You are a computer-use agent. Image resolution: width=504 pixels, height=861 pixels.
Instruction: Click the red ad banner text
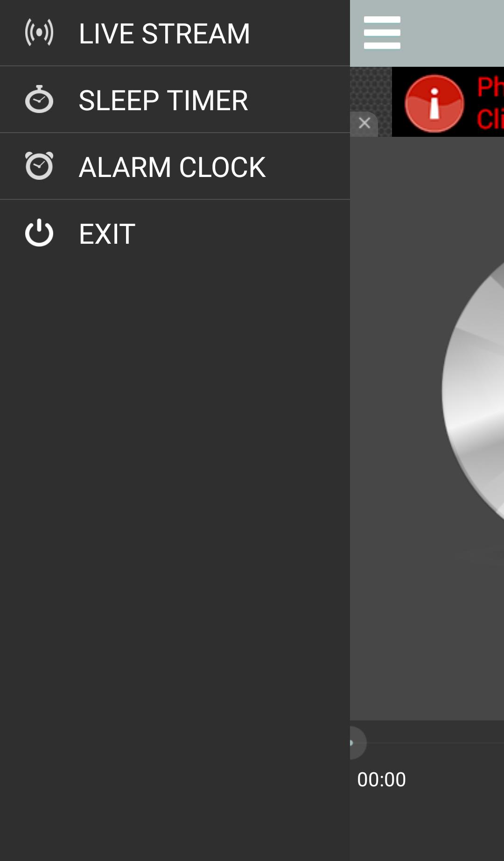coord(490,103)
